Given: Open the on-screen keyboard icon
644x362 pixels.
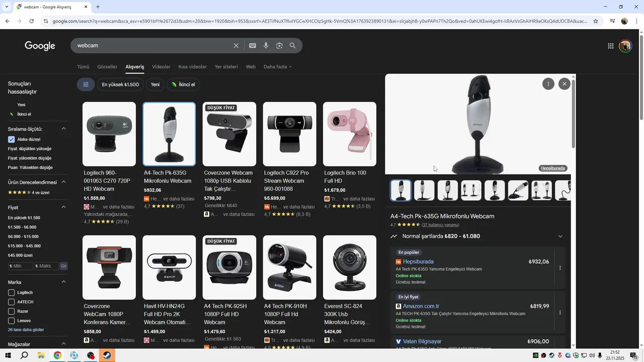Looking at the screenshot, I should (x=253, y=46).
